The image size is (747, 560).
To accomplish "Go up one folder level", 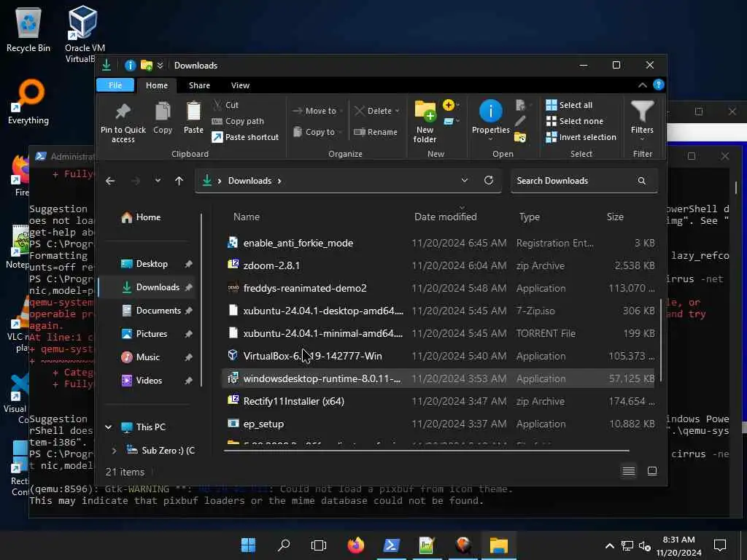I will tap(179, 181).
